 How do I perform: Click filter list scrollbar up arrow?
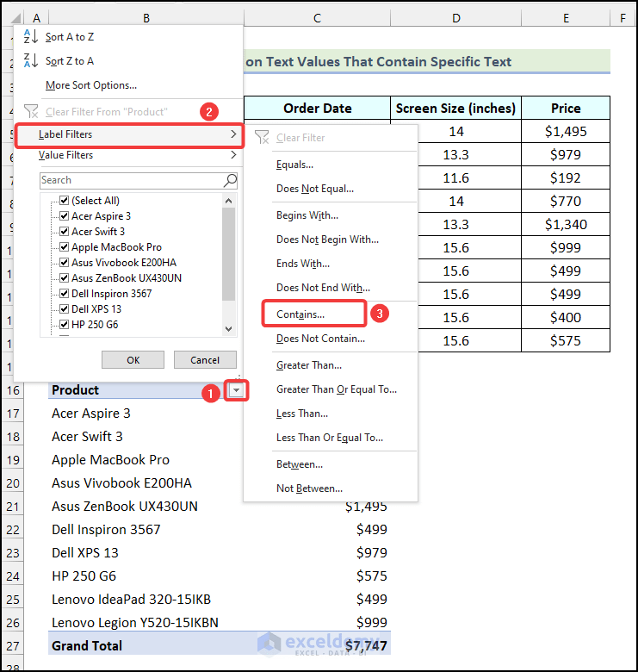[x=229, y=201]
